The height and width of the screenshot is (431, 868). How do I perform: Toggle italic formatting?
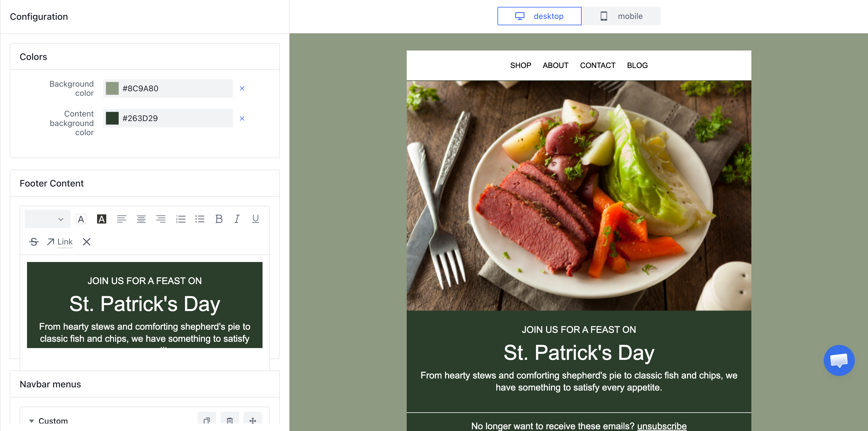click(237, 219)
